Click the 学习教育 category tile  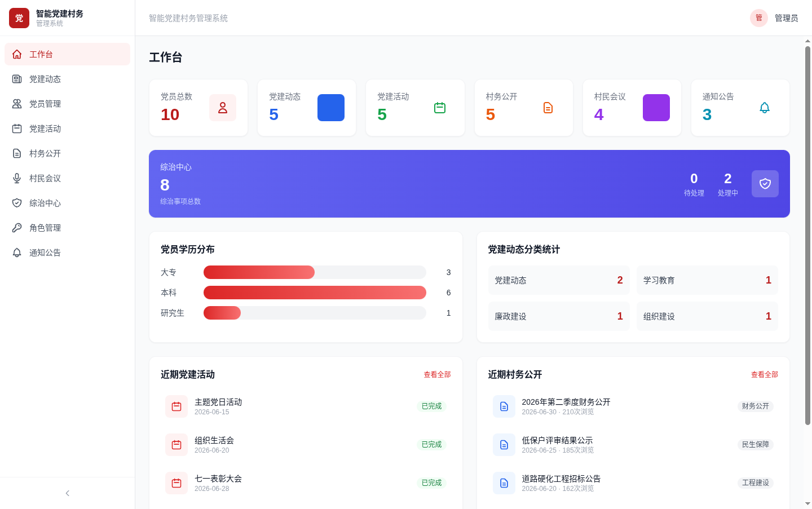click(707, 280)
